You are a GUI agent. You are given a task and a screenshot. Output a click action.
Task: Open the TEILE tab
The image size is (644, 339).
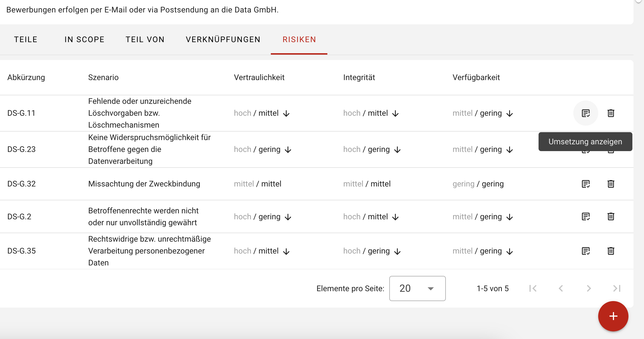pos(25,39)
